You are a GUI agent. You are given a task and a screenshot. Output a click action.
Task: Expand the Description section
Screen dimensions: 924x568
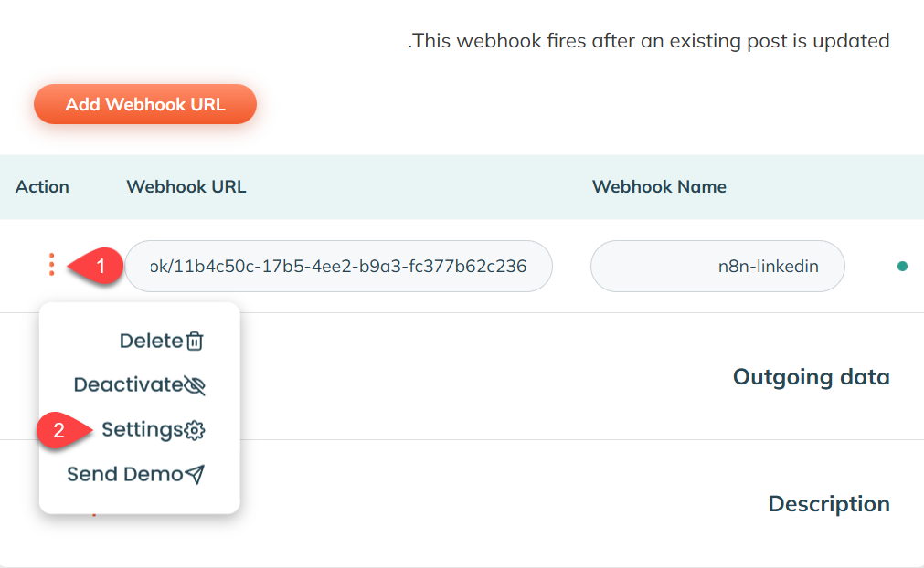828,504
